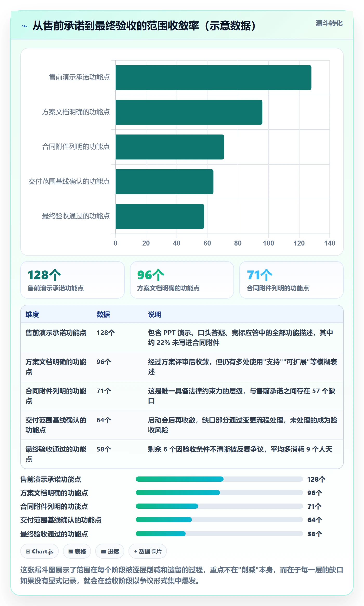This screenshot has height=606, width=364.
Task: Click the 售前演示承诺功能点 bar in chart
Action: [213, 78]
